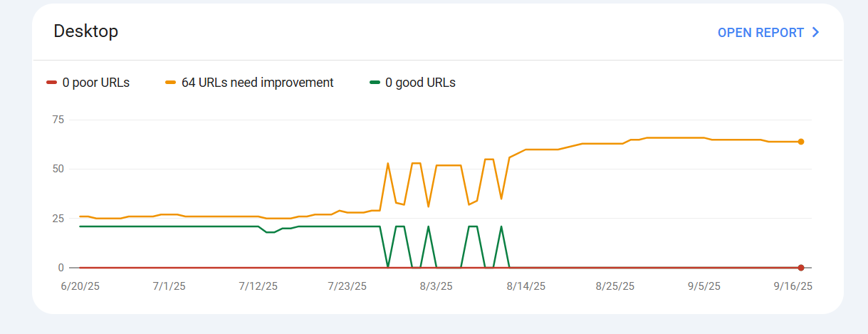868x334 pixels.
Task: Click the 8/25/25 x-axis date label
Action: click(615, 286)
